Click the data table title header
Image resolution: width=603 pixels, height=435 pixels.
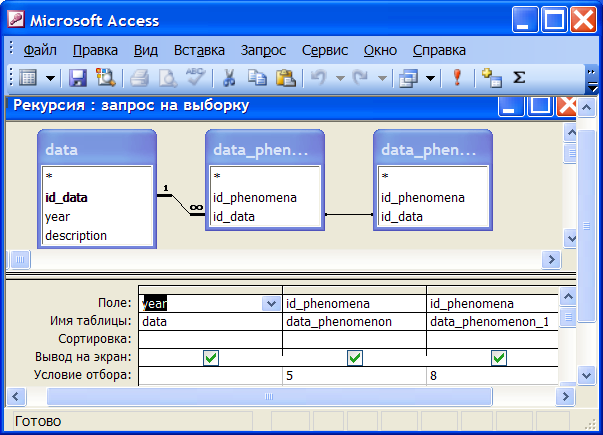pos(97,149)
